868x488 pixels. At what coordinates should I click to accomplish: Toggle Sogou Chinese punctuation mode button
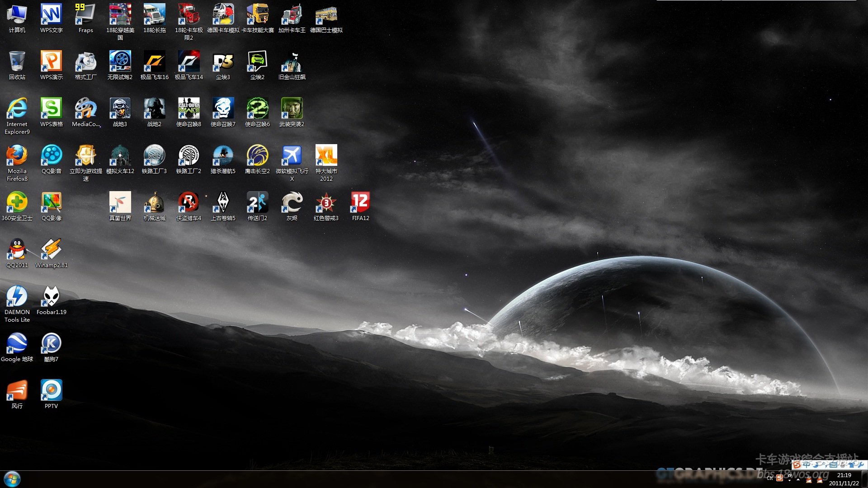click(x=825, y=465)
